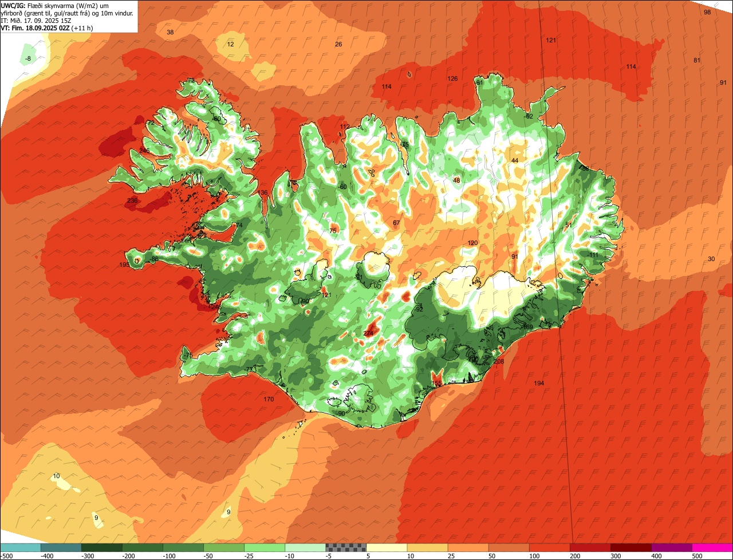733x560 pixels.
Task: Click the map value 75 in the northwest interior
Action: 333,231
